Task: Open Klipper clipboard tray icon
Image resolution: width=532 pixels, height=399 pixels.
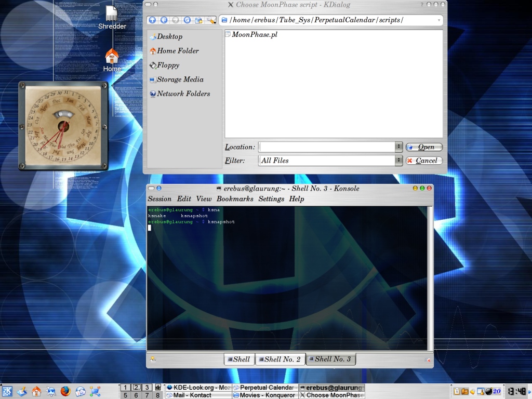Action: pyautogui.click(x=457, y=392)
